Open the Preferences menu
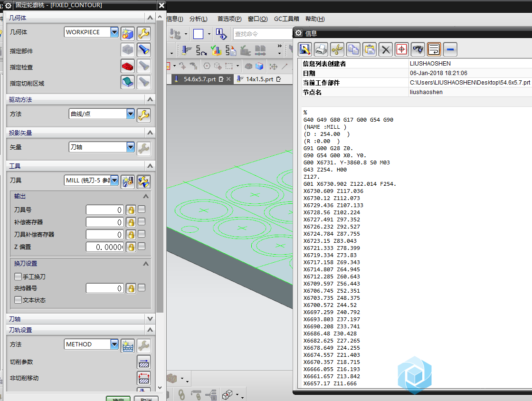 pyautogui.click(x=229, y=19)
